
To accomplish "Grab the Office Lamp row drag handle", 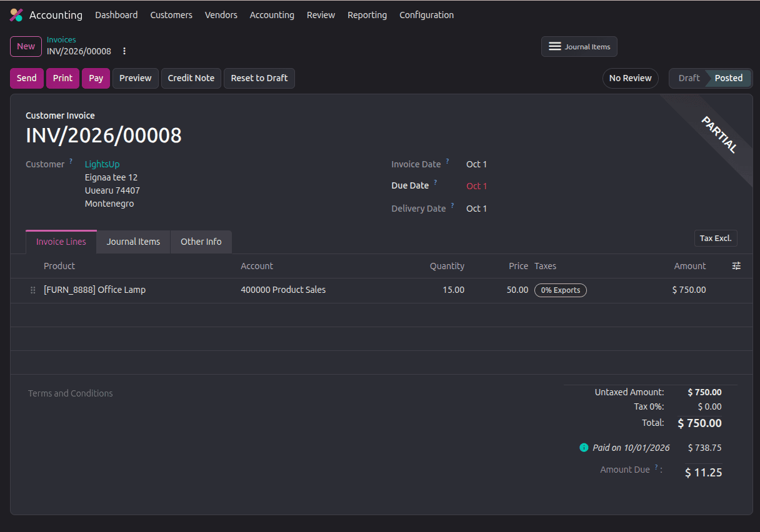I will click(33, 290).
